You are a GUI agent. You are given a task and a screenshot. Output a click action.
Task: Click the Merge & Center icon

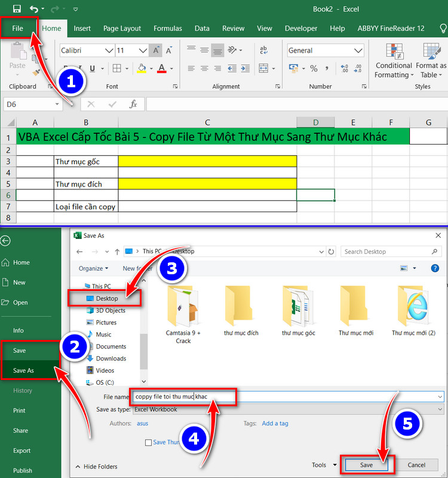(263, 68)
